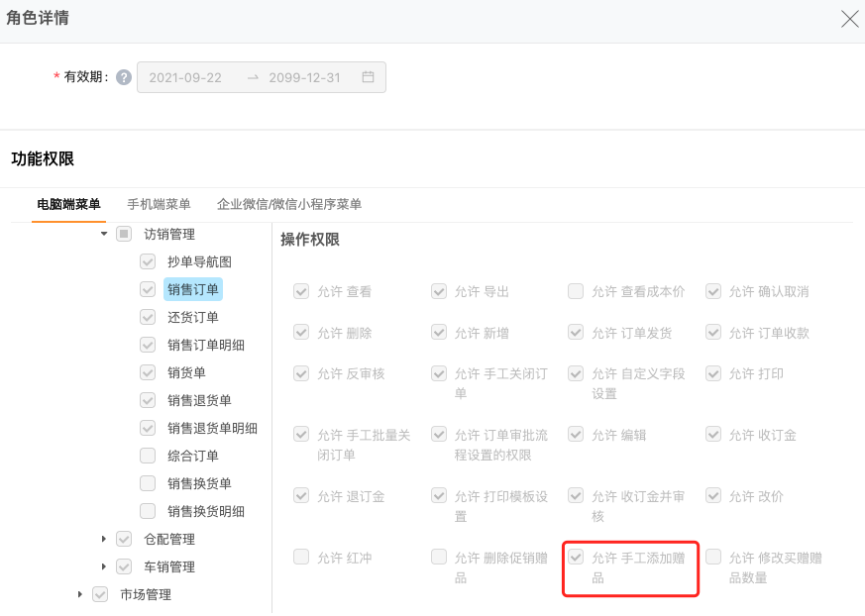Toggle 允许 查看 permission checkbox
The height and width of the screenshot is (616, 865).
coord(301,291)
